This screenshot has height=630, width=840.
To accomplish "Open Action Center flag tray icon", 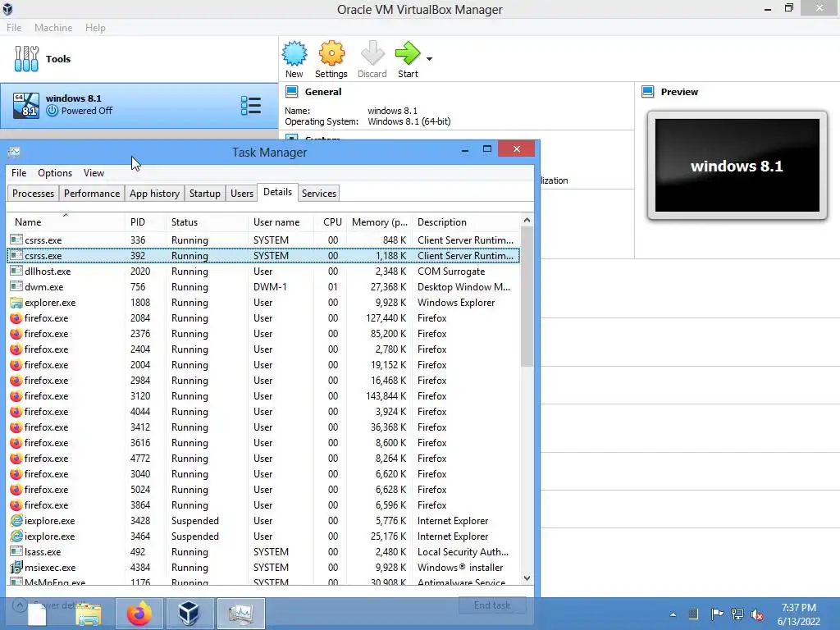I will [717, 614].
